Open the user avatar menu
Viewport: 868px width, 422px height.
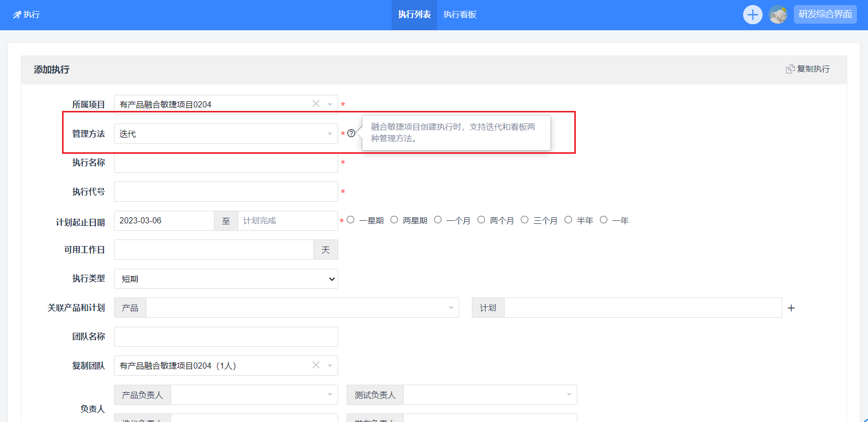pyautogui.click(x=778, y=15)
